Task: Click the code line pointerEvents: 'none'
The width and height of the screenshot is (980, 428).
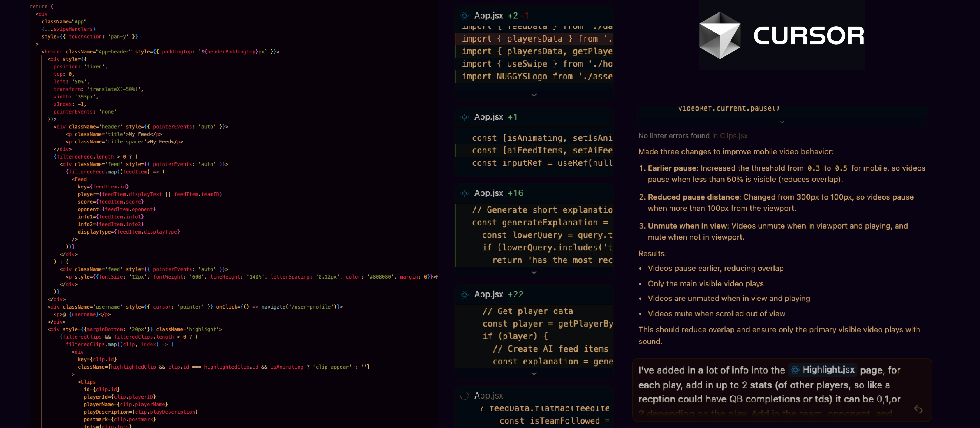Action: pos(85,112)
